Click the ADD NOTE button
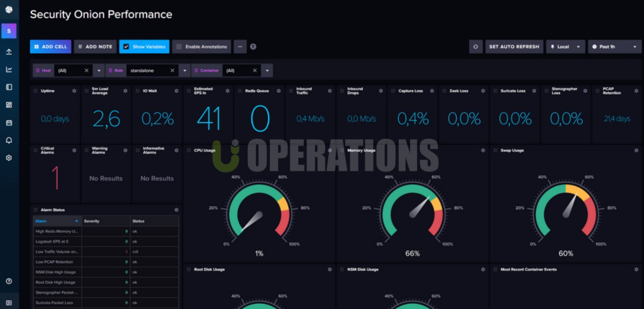Image resolution: width=644 pixels, height=309 pixels. coord(96,46)
